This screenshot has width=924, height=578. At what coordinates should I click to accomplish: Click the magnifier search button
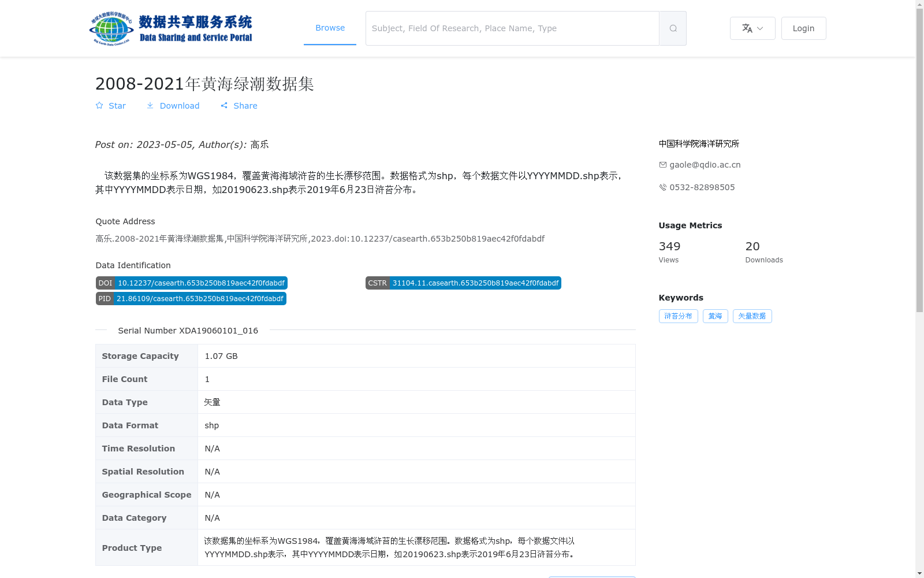[x=673, y=28]
